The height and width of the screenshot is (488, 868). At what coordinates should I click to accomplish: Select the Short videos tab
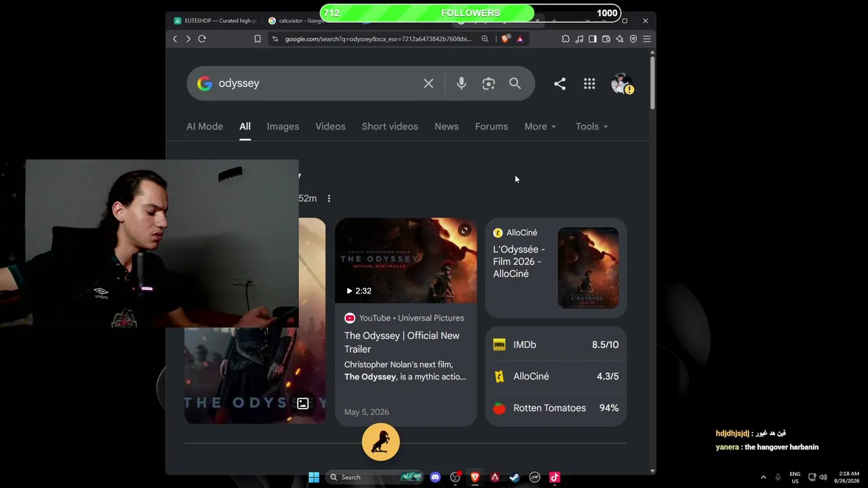point(390,127)
